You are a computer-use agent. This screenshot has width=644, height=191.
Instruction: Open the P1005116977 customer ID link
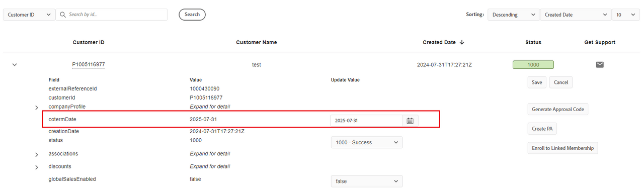(x=89, y=65)
